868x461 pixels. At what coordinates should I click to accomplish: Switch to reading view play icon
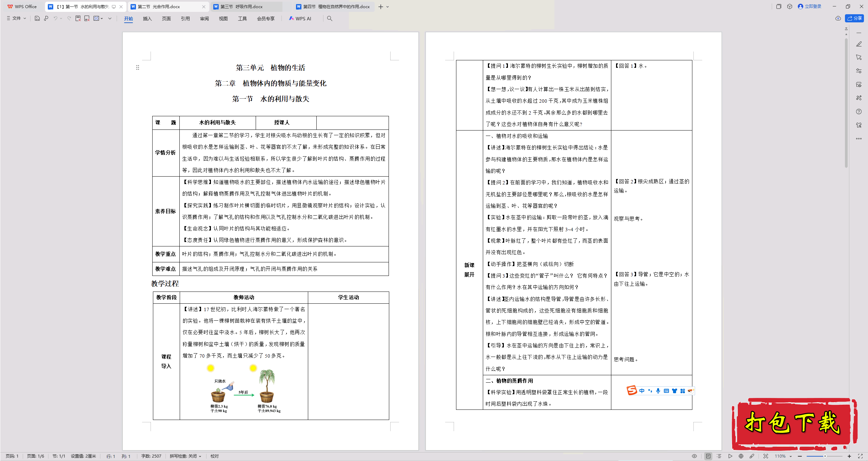pyautogui.click(x=730, y=456)
